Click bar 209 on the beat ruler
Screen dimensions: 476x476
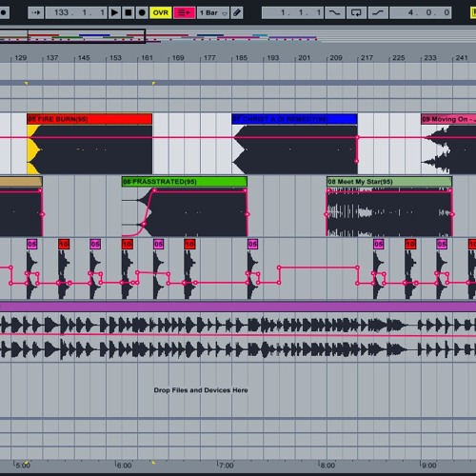[336, 58]
